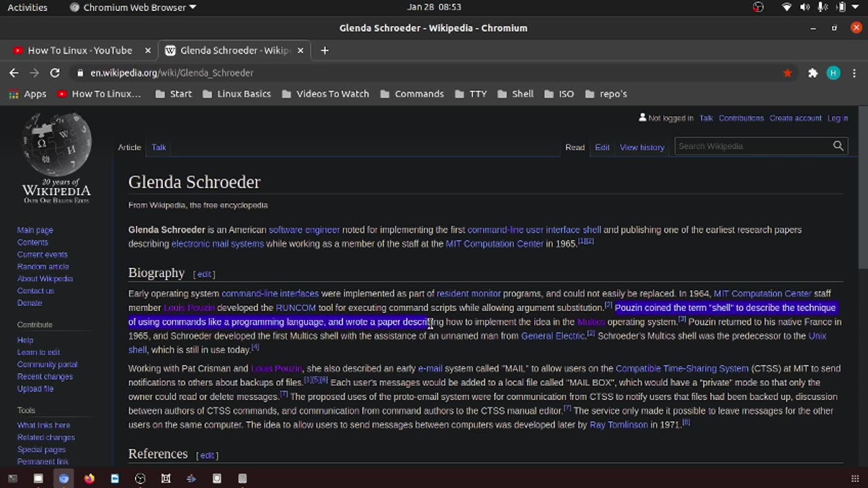Click the Wi-Fi icon in system tray
The height and width of the screenshot is (488, 868).
(x=787, y=7)
